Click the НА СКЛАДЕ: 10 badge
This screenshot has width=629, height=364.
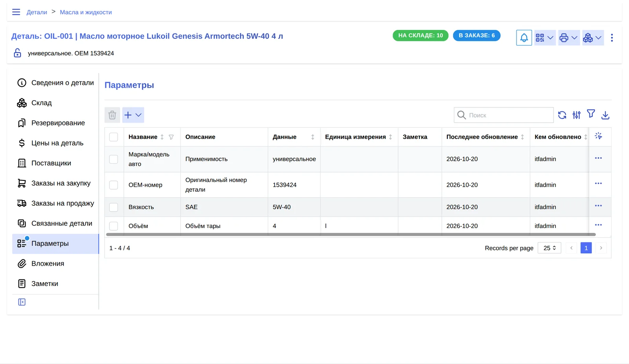pos(420,35)
